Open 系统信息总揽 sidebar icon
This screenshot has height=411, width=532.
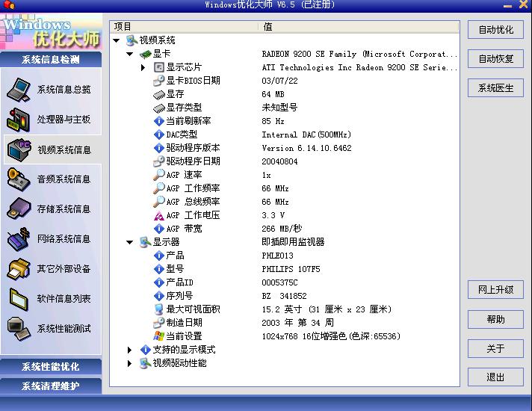click(x=19, y=90)
